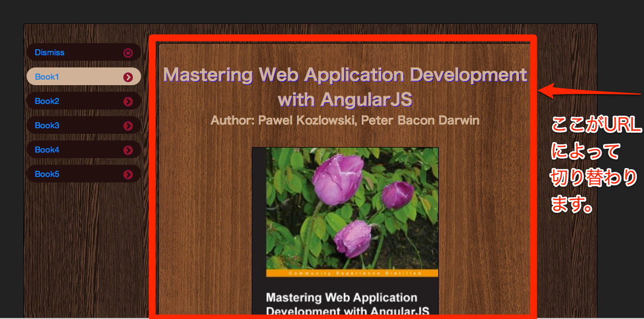Select the author line Pawel Kozlowski text
The height and width of the screenshot is (319, 644).
tap(345, 120)
